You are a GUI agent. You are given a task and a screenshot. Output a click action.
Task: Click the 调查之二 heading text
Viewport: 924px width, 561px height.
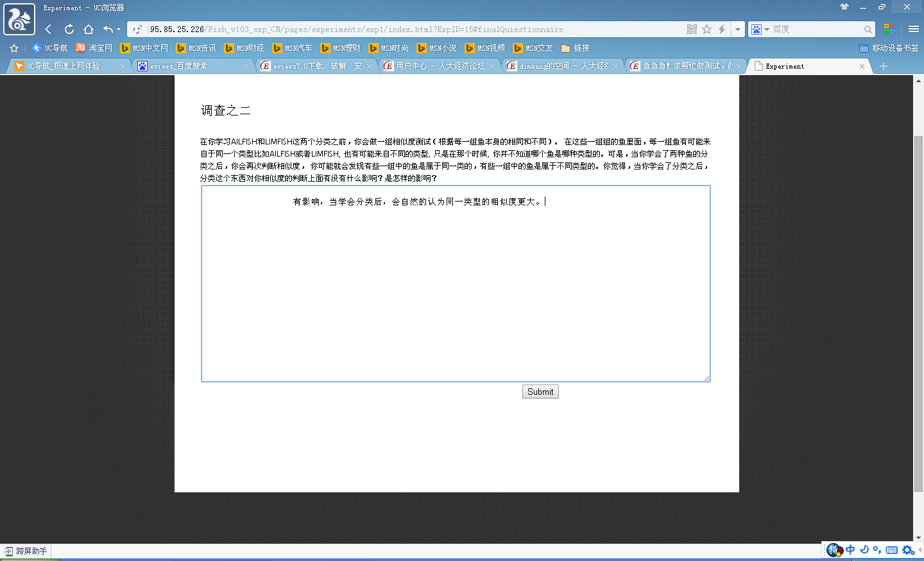tap(226, 110)
